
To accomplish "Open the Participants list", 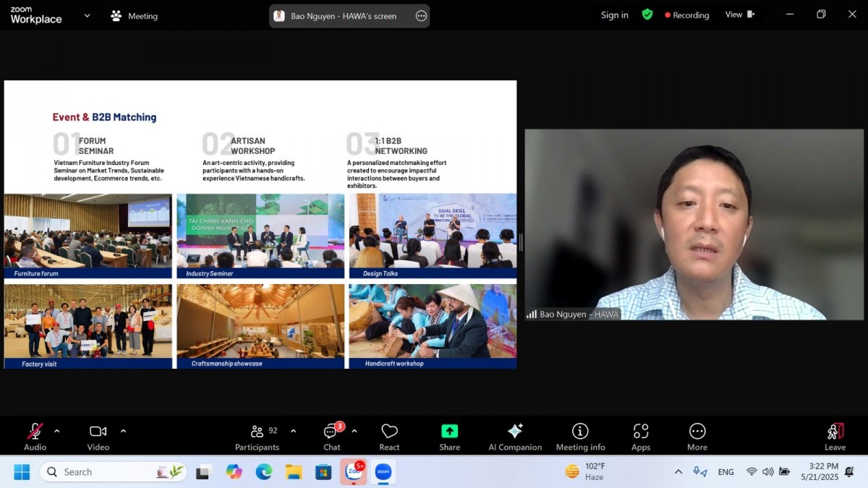I will click(x=257, y=437).
